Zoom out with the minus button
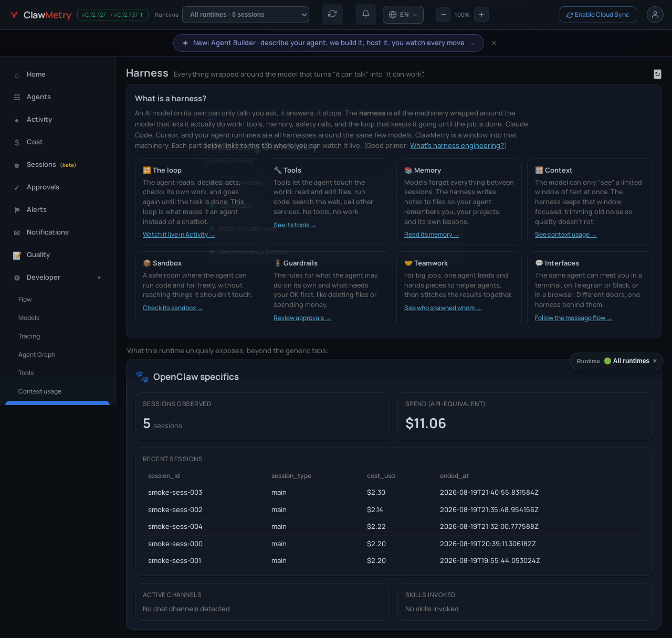 (444, 15)
